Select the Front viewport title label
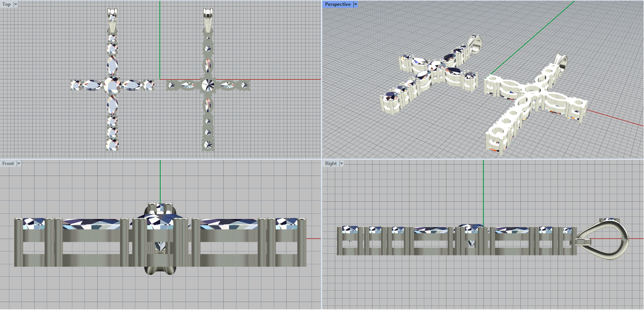 coord(8,164)
